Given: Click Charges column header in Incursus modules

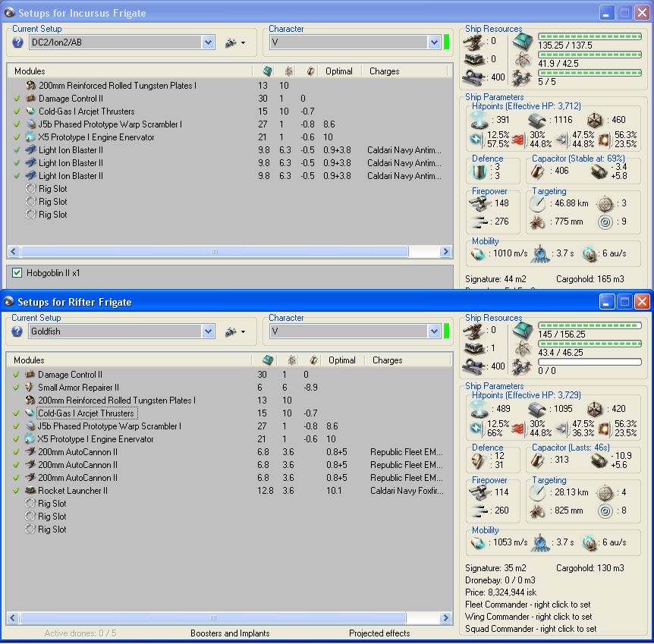Looking at the screenshot, I should click(384, 71).
